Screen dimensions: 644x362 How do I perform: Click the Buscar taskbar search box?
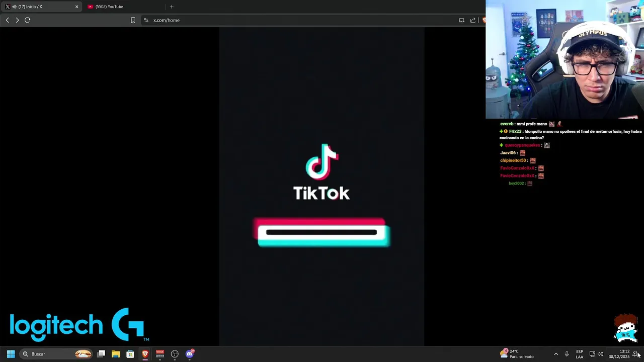point(56,354)
